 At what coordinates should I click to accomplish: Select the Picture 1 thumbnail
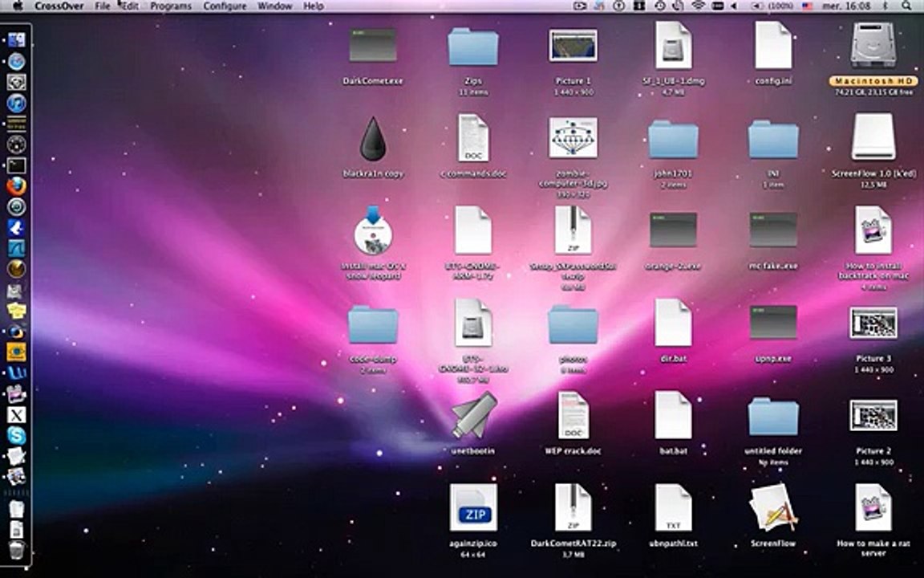573,46
